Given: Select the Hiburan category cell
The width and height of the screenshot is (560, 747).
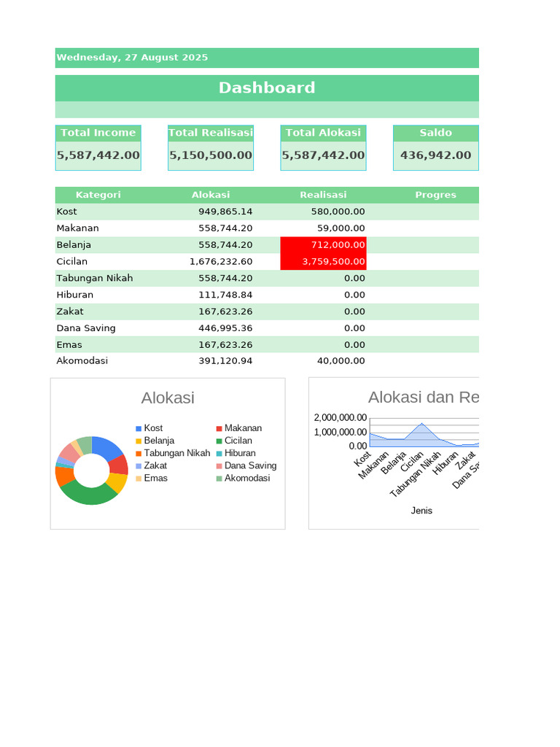Looking at the screenshot, I should pos(98,295).
